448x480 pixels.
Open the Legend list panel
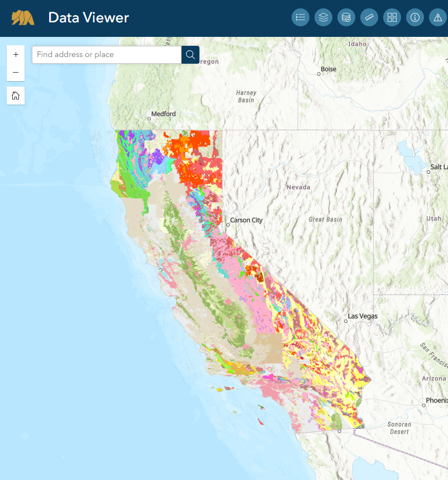click(x=301, y=17)
